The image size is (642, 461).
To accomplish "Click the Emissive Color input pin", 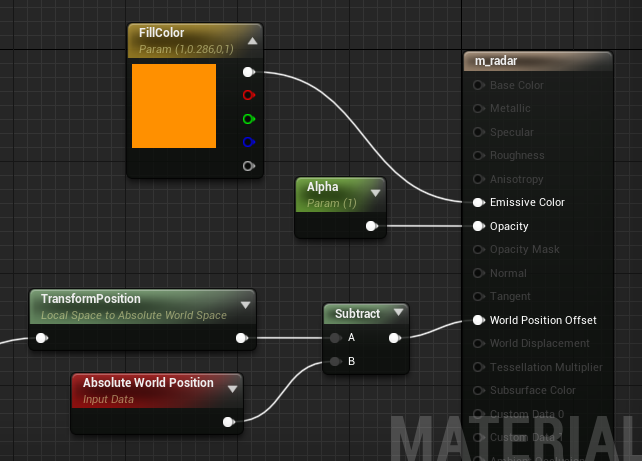I will [478, 202].
